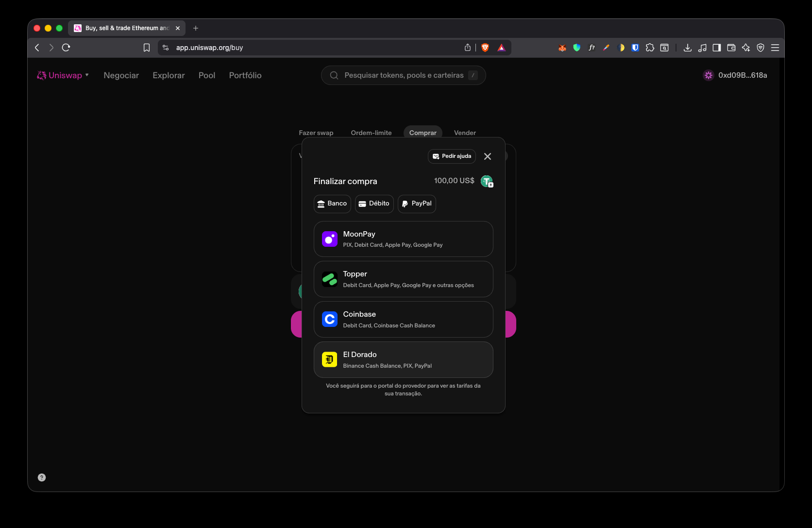
Task: Open Brave Shields lion icon
Action: click(x=485, y=48)
